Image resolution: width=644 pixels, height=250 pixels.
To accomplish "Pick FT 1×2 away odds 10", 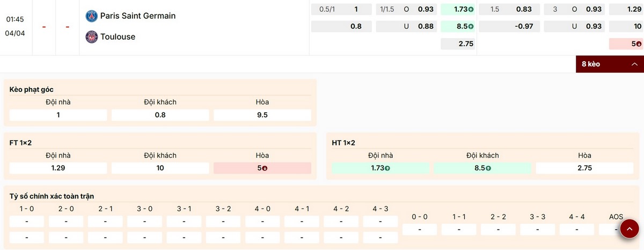I will point(160,168).
